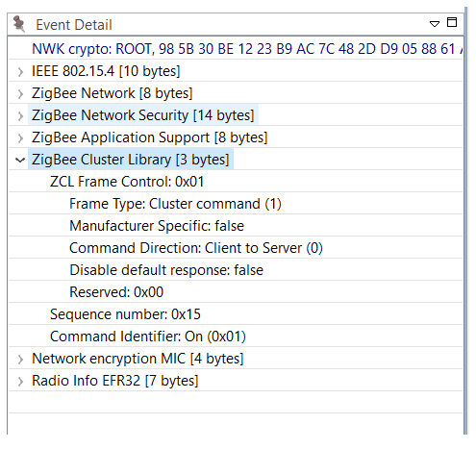This screenshot has width=476, height=449.
Task: Expand Network encryption MIC row
Action: [20, 360]
